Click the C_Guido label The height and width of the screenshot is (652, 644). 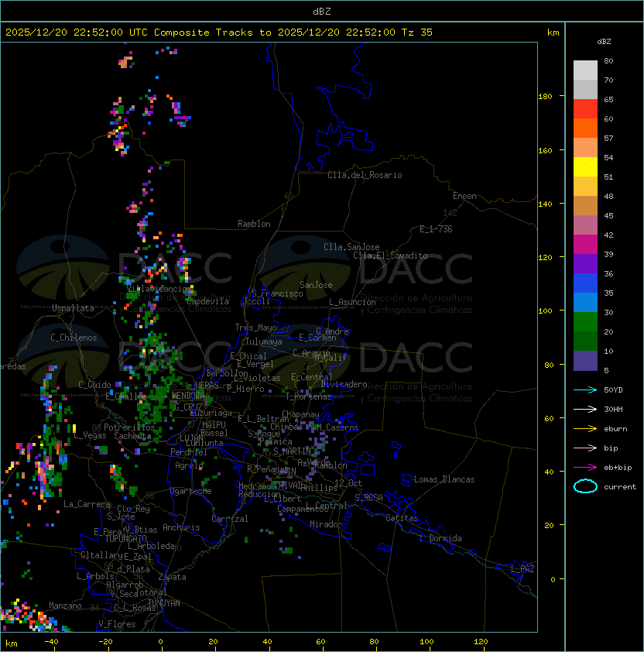[94, 385]
